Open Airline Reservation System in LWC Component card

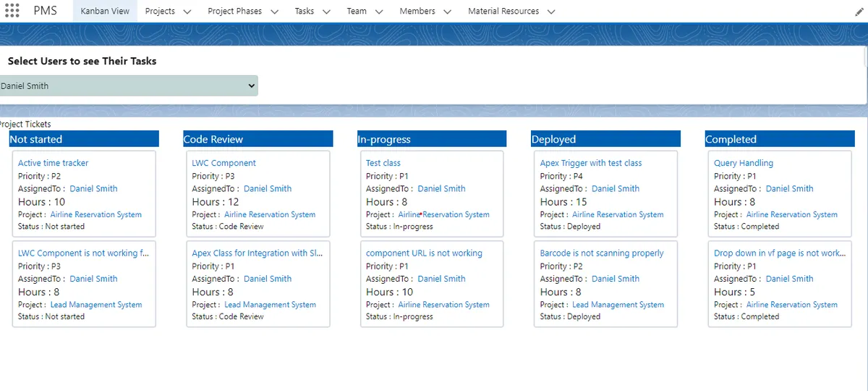270,215
